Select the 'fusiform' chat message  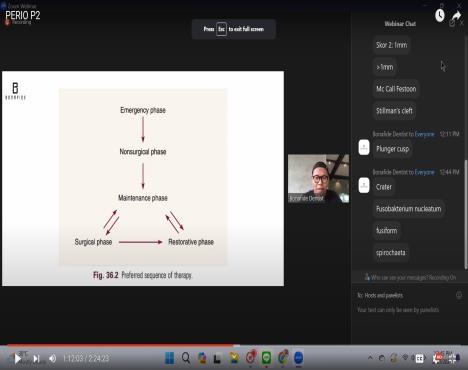(387, 231)
